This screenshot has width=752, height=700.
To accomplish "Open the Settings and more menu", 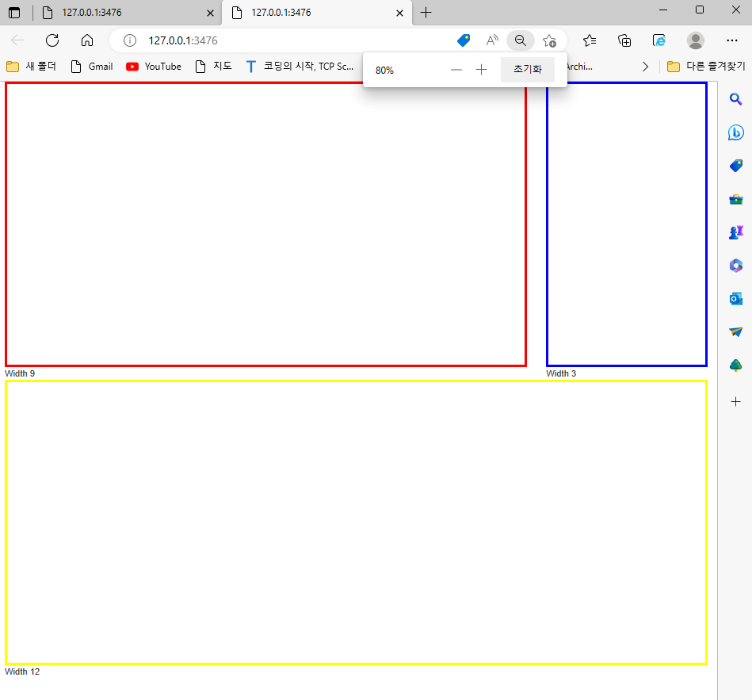I will [x=732, y=40].
